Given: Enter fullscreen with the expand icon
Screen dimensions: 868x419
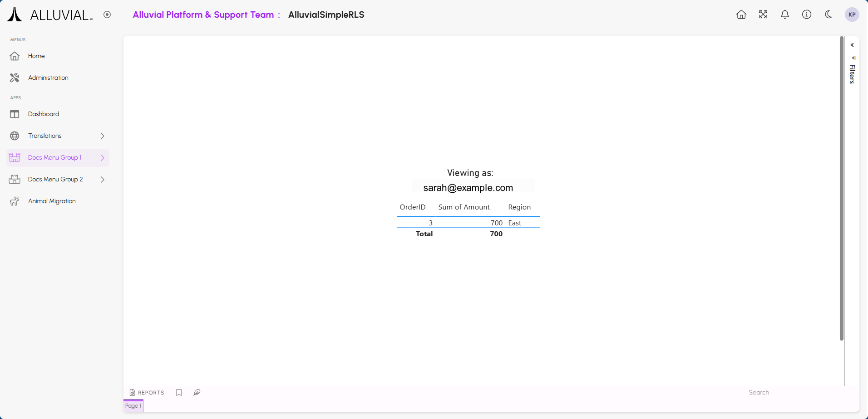Looking at the screenshot, I should pos(763,15).
